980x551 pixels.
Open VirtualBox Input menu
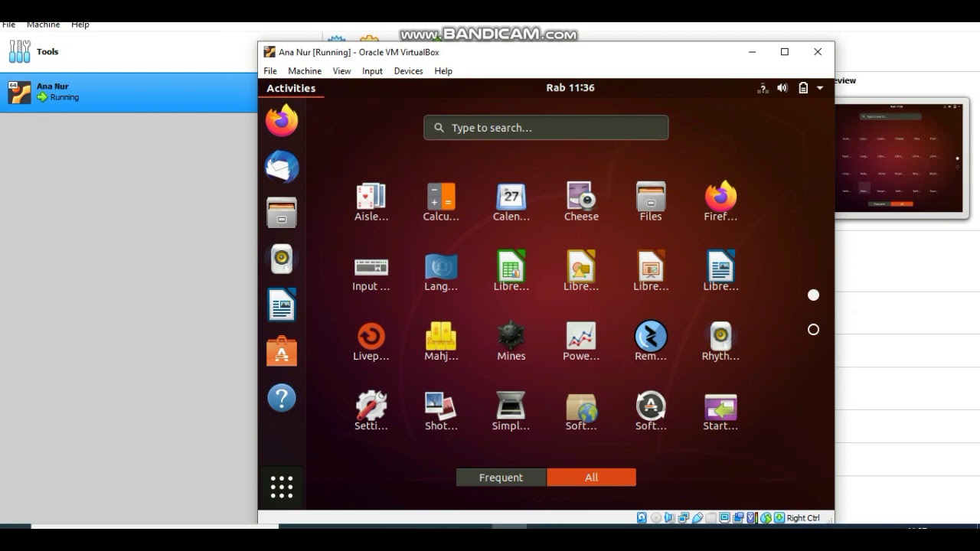pyautogui.click(x=372, y=71)
